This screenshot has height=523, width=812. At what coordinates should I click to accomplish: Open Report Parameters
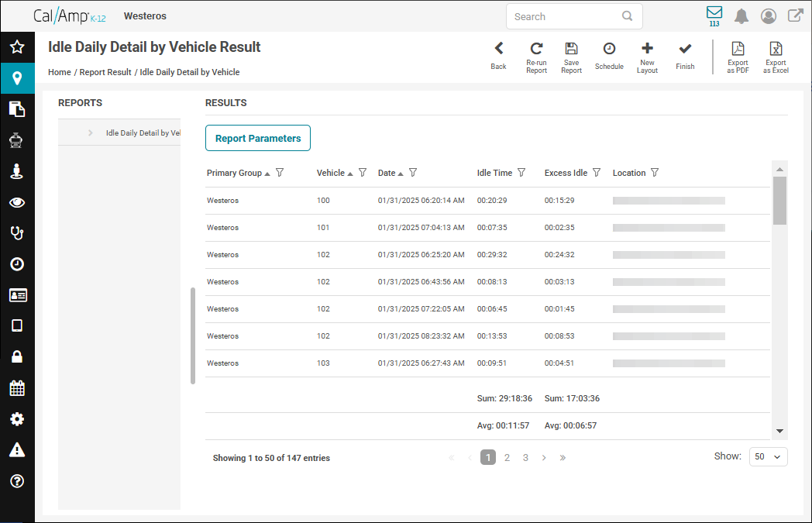258,138
